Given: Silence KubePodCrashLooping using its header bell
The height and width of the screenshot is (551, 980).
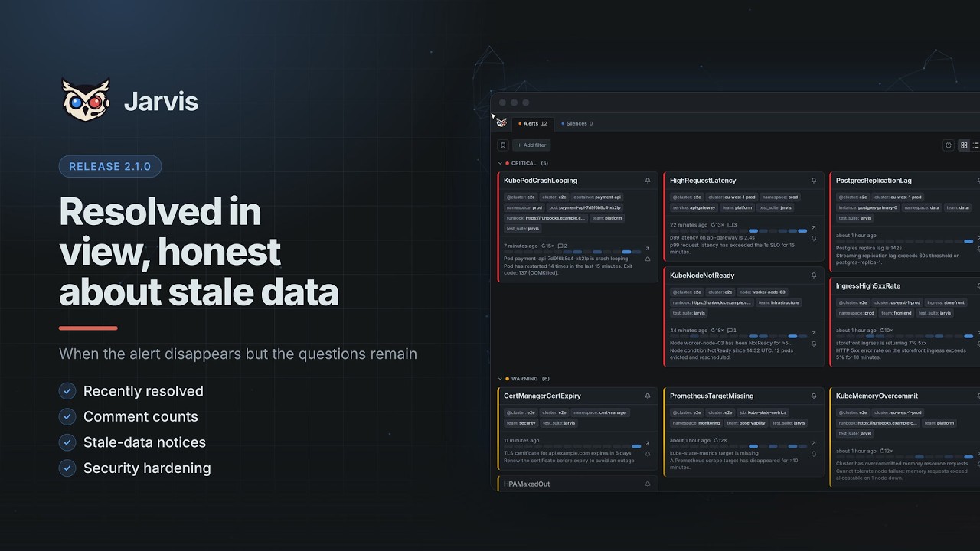Looking at the screenshot, I should pos(648,181).
